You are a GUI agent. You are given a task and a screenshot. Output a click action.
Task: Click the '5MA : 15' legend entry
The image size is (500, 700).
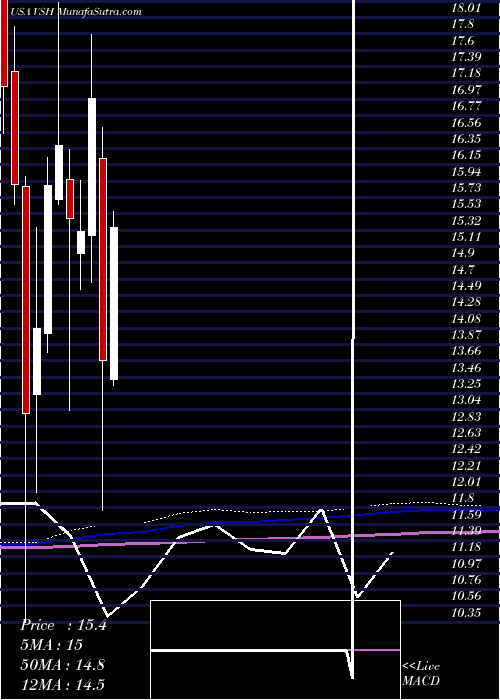52,645
